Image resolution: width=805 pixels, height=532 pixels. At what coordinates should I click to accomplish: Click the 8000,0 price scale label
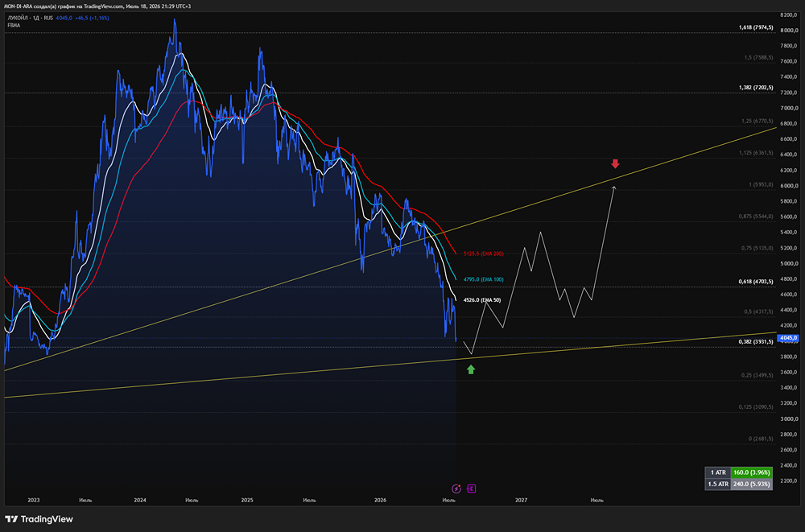[x=788, y=31]
